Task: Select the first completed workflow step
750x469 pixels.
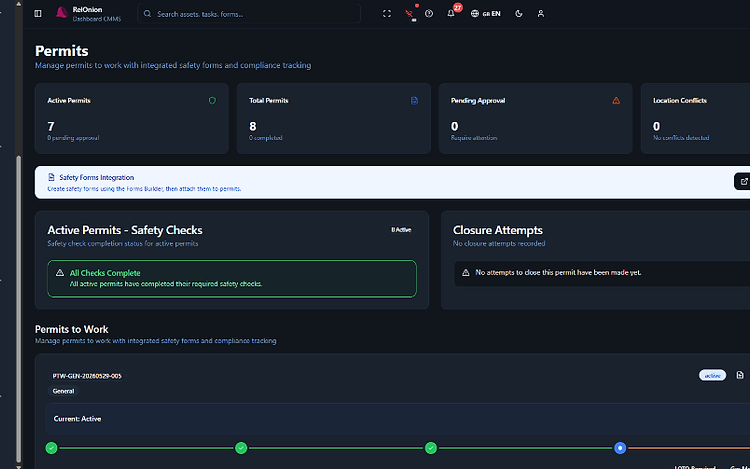Action: (51, 448)
